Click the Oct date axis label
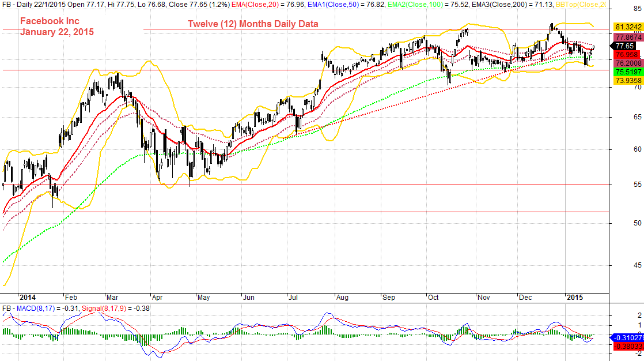644x361 pixels. pos(433,297)
